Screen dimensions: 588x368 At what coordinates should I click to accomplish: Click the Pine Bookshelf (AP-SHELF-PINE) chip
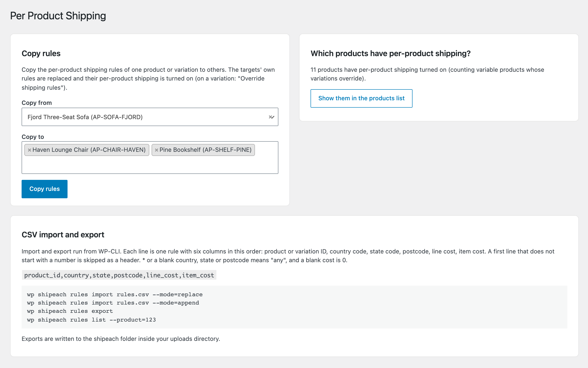pos(203,150)
